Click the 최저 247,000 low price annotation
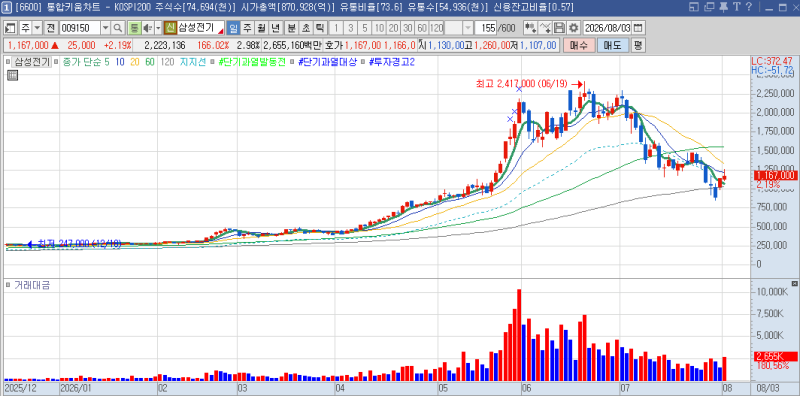800x396 pixels. (x=80, y=244)
